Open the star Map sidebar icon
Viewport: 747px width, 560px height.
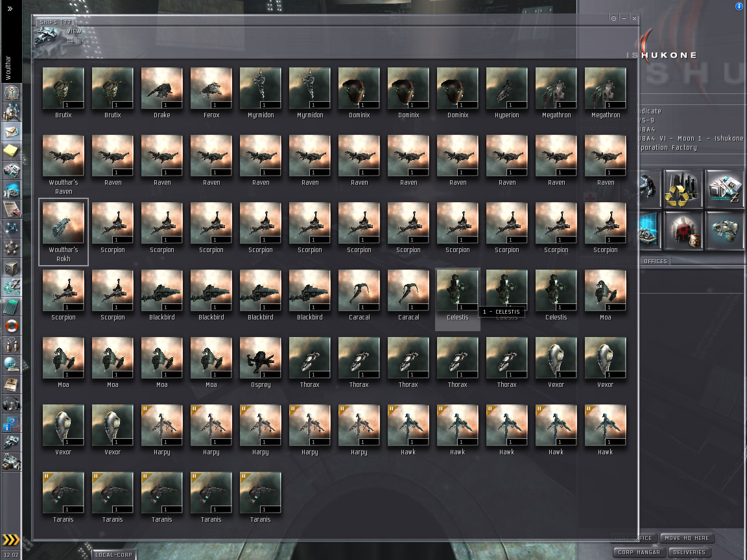point(11,229)
